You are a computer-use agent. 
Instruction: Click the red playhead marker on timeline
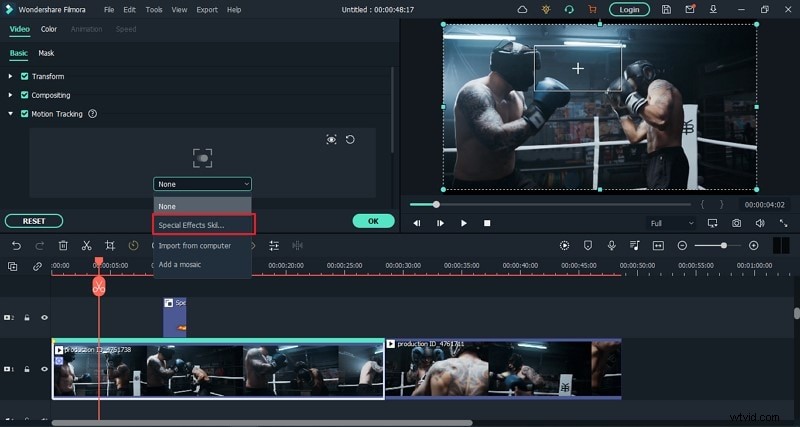click(99, 286)
